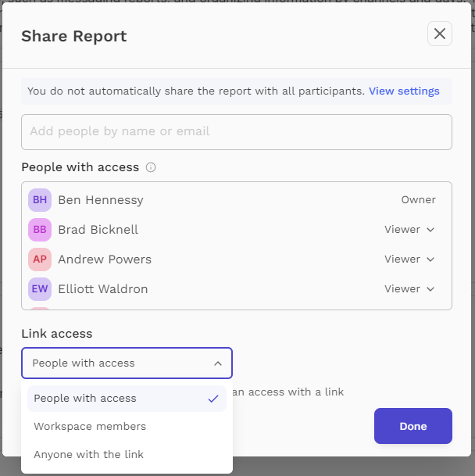475x476 pixels.
Task: Click the Owner label for Ben Hennessy
Action: click(419, 200)
